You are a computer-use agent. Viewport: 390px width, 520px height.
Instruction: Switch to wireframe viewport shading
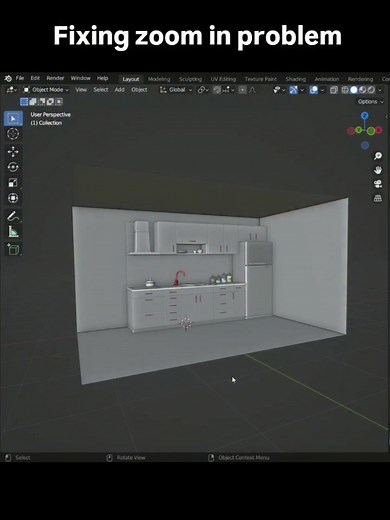(x=345, y=90)
